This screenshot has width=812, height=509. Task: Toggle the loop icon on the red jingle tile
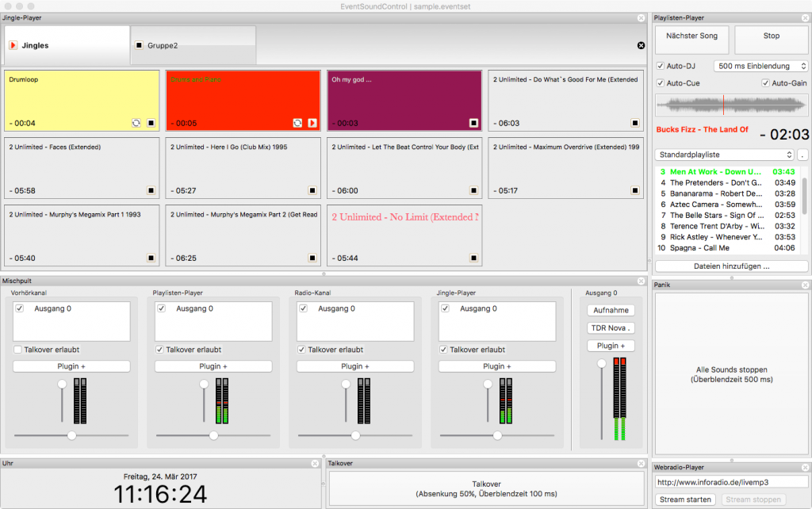[x=297, y=123]
